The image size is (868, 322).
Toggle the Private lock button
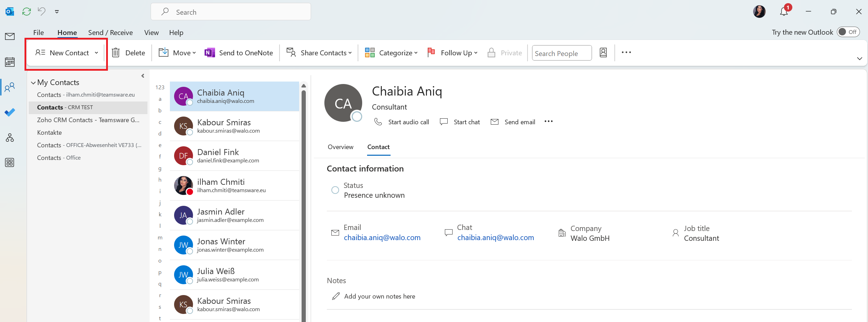point(505,53)
